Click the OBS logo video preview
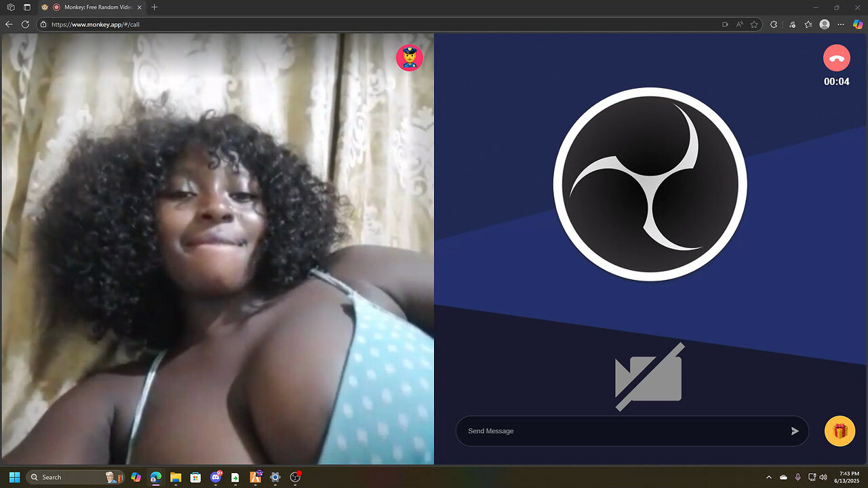Image resolution: width=868 pixels, height=488 pixels. click(x=650, y=184)
